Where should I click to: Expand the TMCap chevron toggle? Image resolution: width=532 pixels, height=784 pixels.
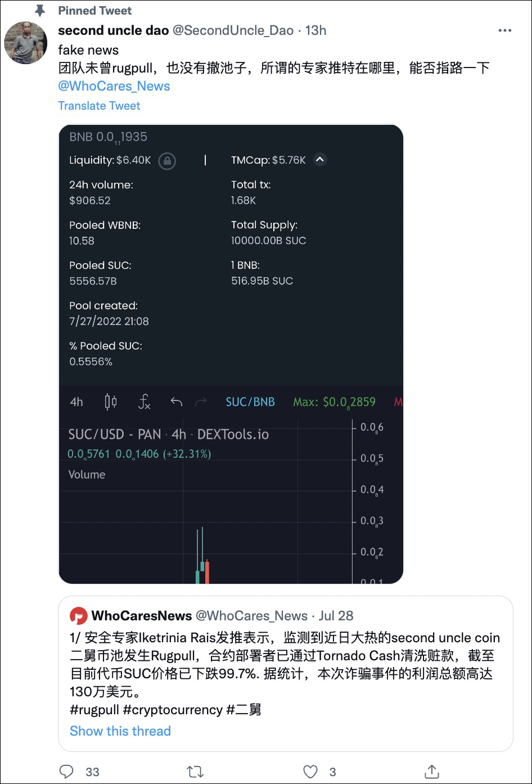(x=319, y=160)
